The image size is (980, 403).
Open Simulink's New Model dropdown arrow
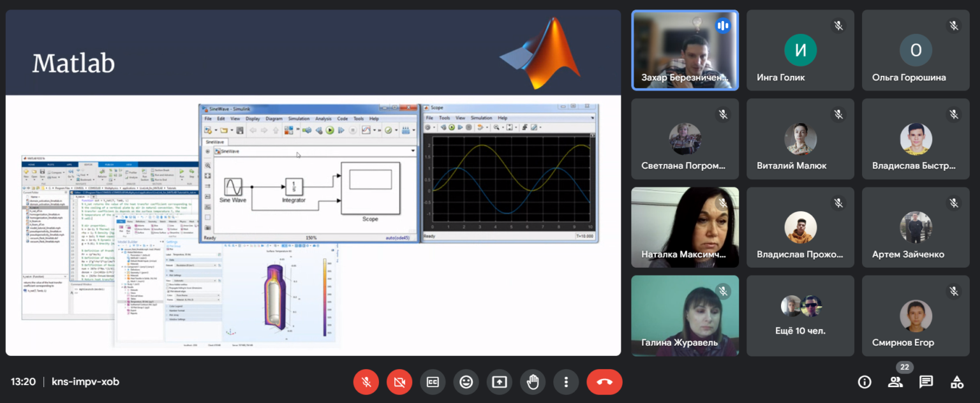[216, 130]
